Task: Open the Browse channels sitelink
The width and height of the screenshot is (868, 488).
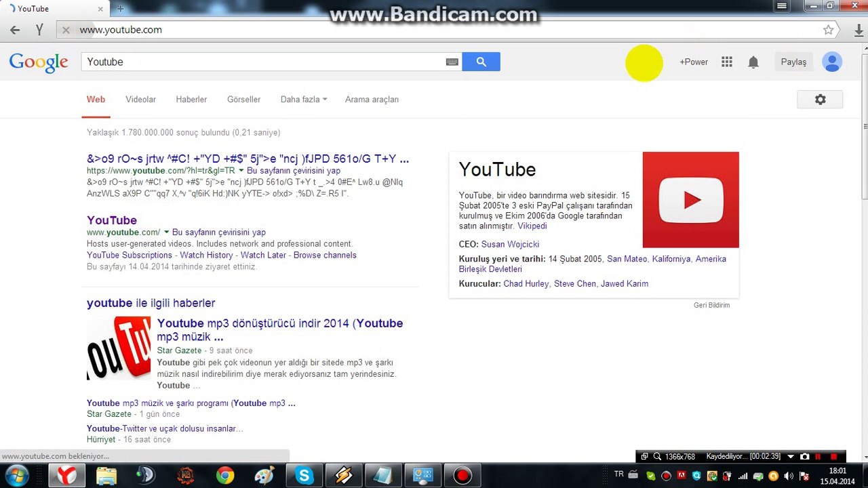Action: 325,256
